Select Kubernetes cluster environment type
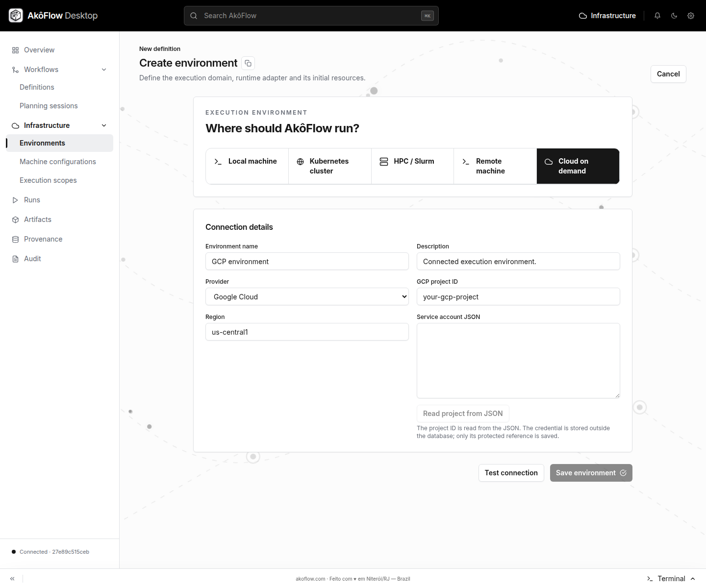This screenshot has height=588, width=706. [330, 166]
